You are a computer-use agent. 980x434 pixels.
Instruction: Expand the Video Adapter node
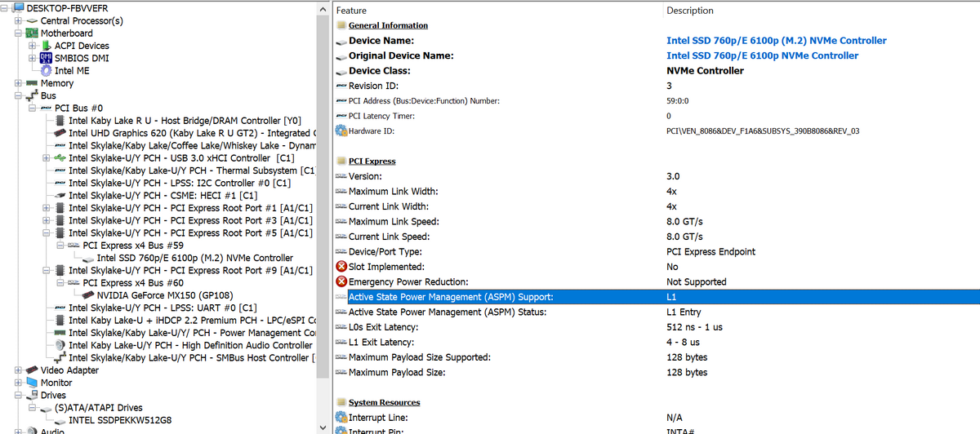point(20,370)
